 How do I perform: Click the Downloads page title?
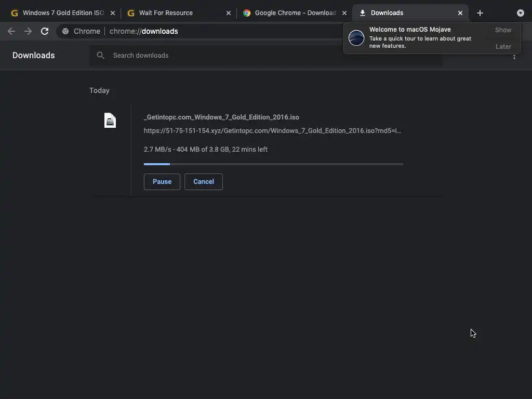tap(34, 55)
